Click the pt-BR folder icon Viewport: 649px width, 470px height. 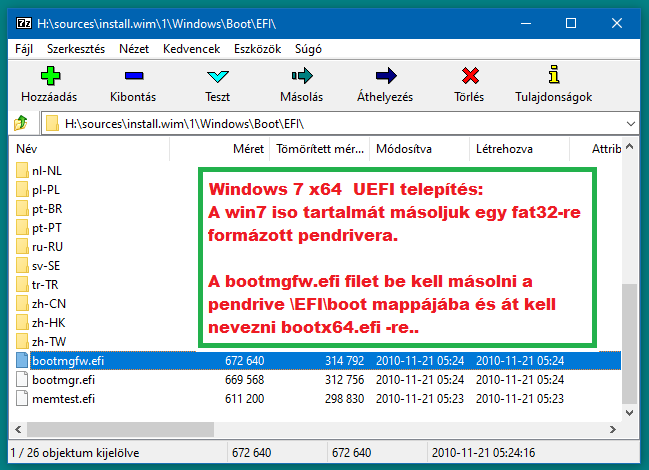pyautogui.click(x=22, y=209)
